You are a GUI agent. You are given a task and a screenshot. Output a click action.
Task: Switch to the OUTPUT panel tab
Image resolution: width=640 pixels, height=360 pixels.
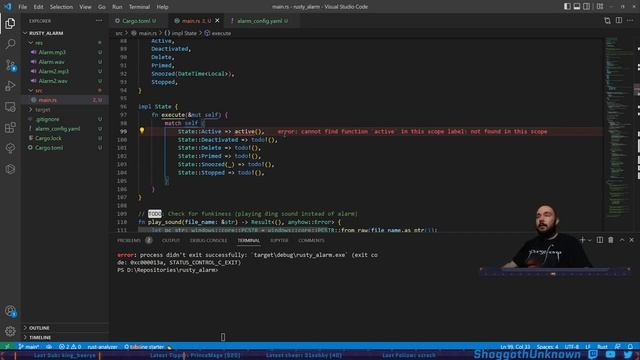pyautogui.click(x=171, y=240)
